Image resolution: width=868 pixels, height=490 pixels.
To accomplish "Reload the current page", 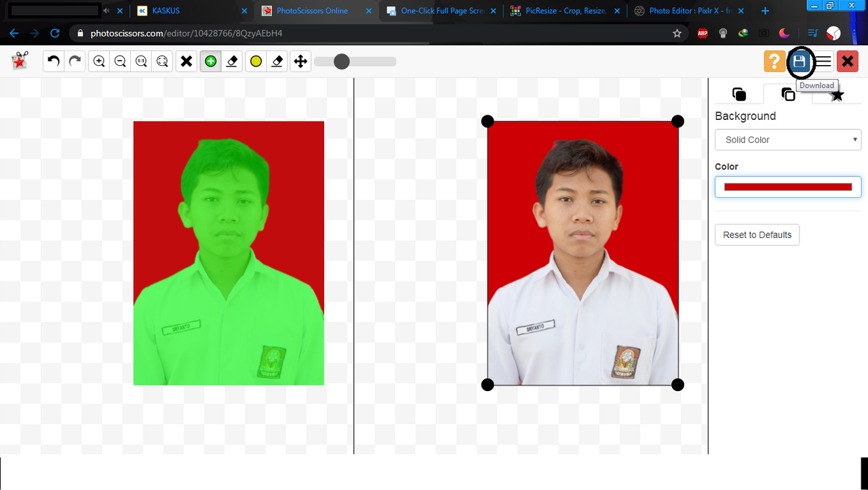I will click(x=55, y=33).
